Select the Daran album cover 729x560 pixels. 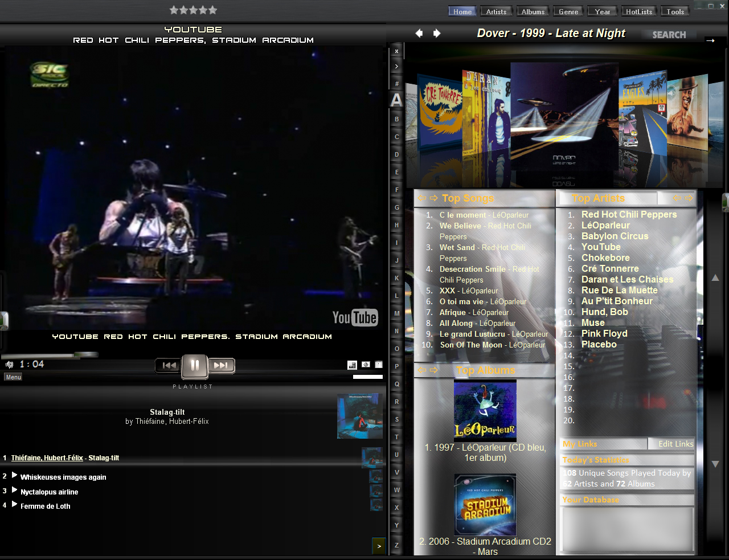[485, 113]
